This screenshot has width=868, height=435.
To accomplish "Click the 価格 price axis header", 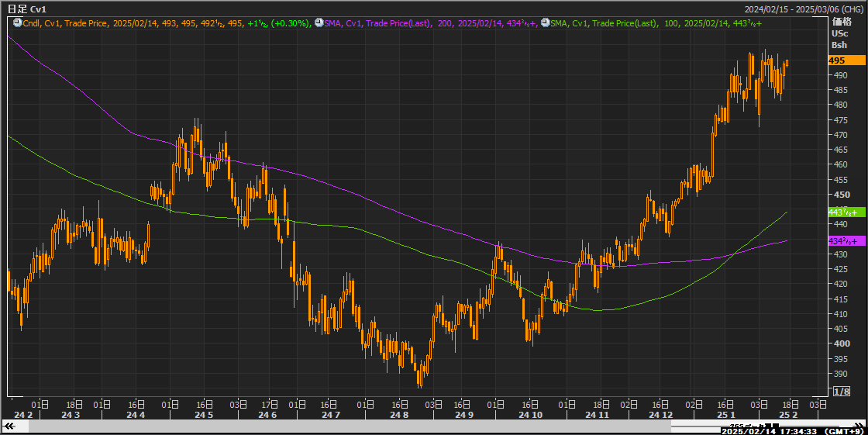I will coord(841,22).
